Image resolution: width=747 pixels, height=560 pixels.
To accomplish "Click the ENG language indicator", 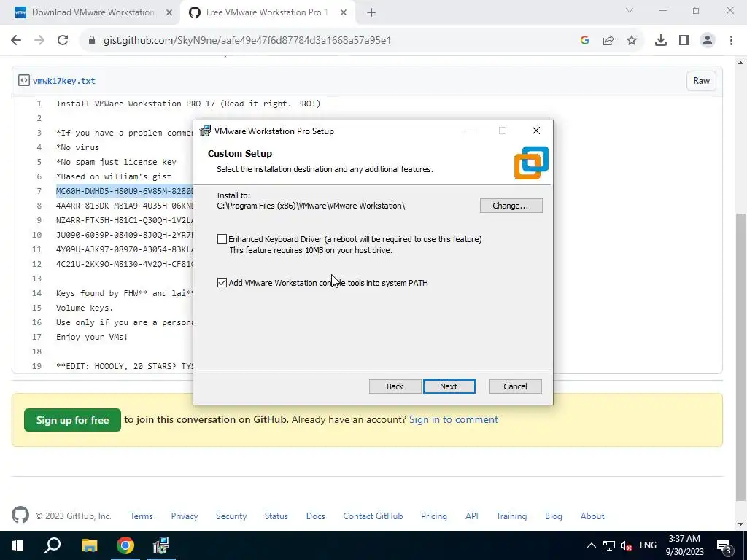I will (648, 545).
